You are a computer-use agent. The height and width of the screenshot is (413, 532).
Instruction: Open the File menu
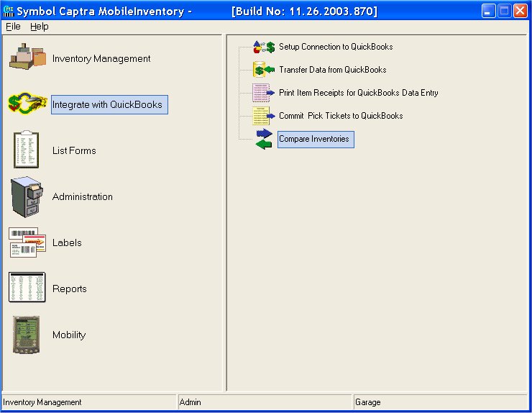13,27
